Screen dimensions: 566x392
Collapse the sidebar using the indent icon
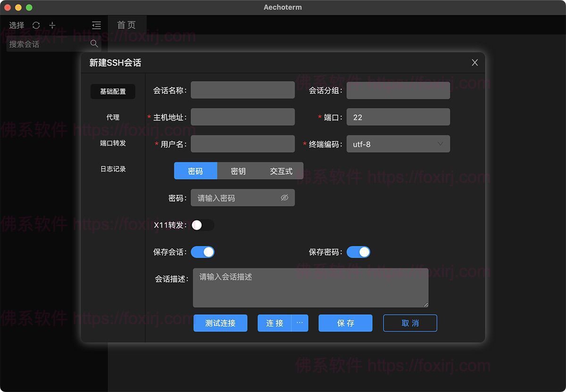click(x=96, y=25)
